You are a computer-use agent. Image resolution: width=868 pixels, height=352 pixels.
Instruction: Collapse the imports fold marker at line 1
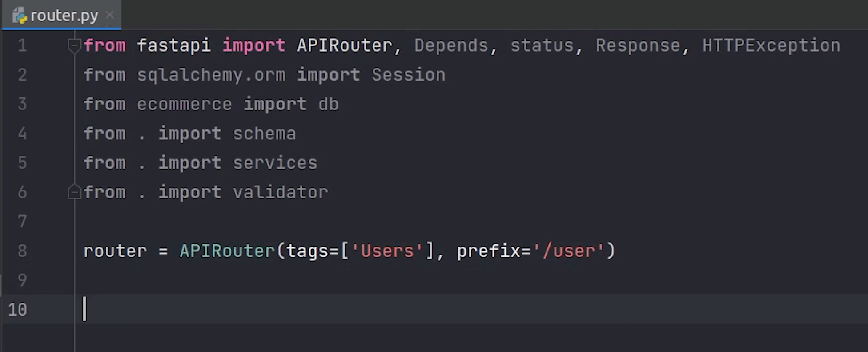[74, 45]
